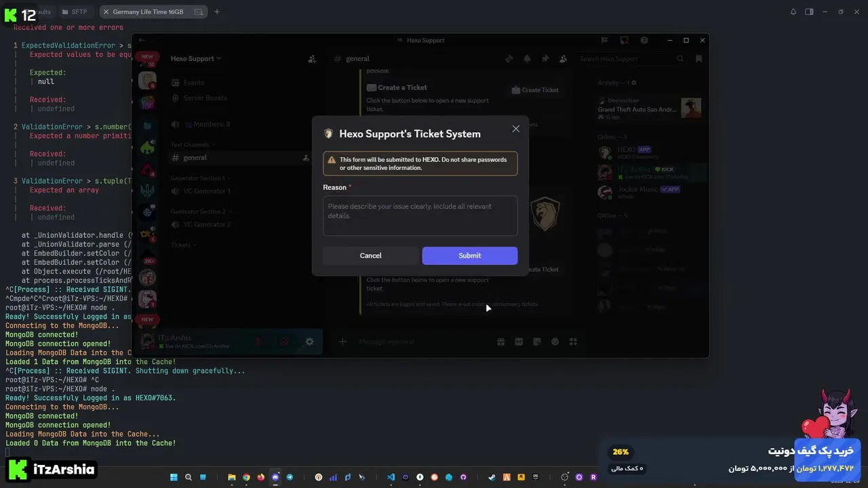The height and width of the screenshot is (488, 868).
Task: Open Rockstar Games Launcher from taskbar
Action: pyautogui.click(x=521, y=477)
